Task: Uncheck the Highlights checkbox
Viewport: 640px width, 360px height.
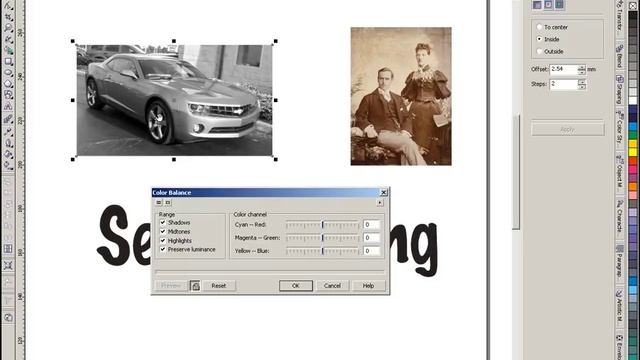Action: point(162,240)
